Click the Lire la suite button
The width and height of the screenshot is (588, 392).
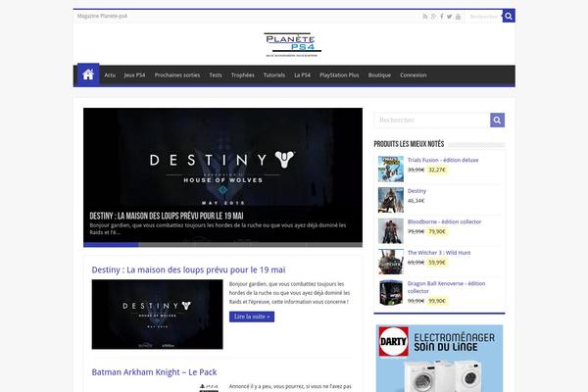(x=252, y=317)
